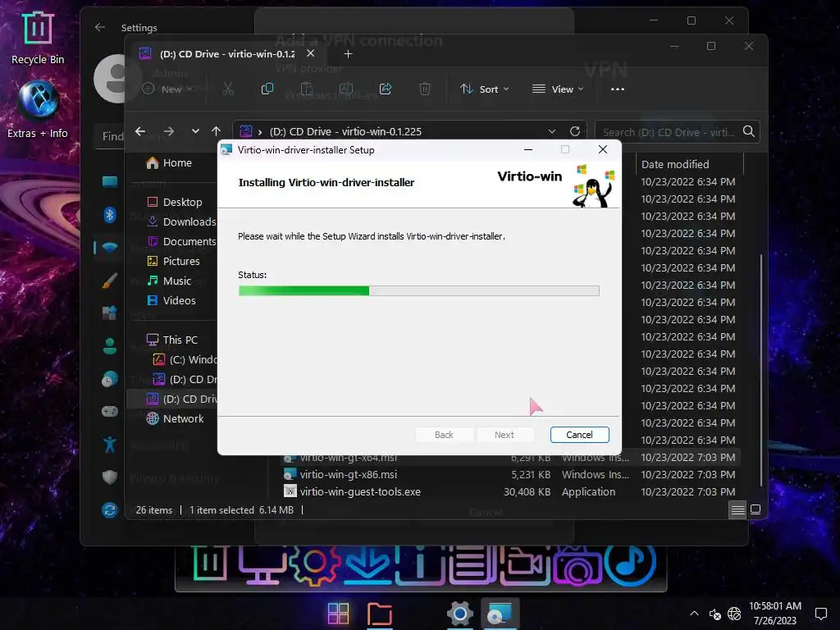Open File Explorer from the taskbar
This screenshot has width=840, height=630.
[x=379, y=614]
